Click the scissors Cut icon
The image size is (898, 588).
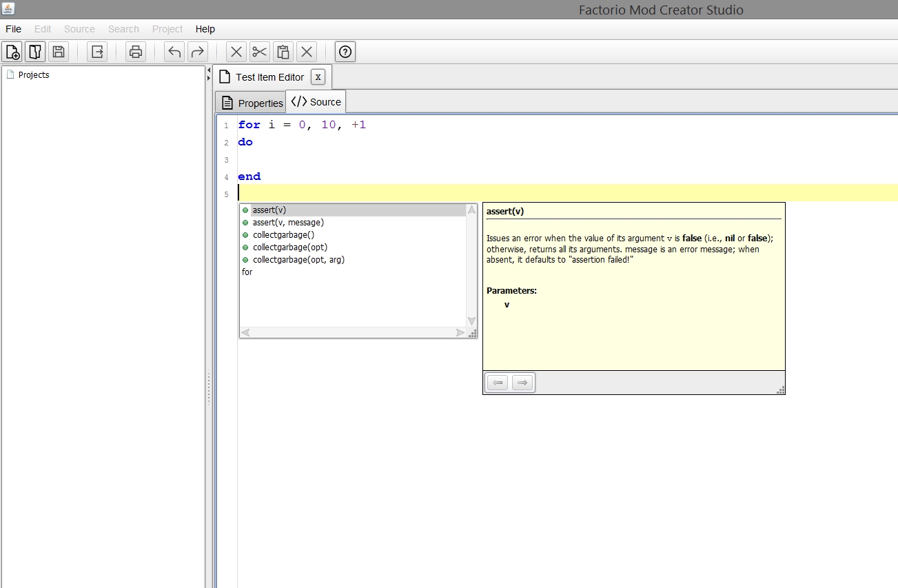(x=259, y=52)
